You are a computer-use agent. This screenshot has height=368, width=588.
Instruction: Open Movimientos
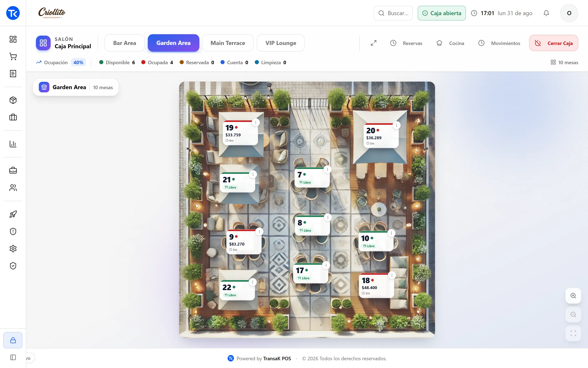499,43
